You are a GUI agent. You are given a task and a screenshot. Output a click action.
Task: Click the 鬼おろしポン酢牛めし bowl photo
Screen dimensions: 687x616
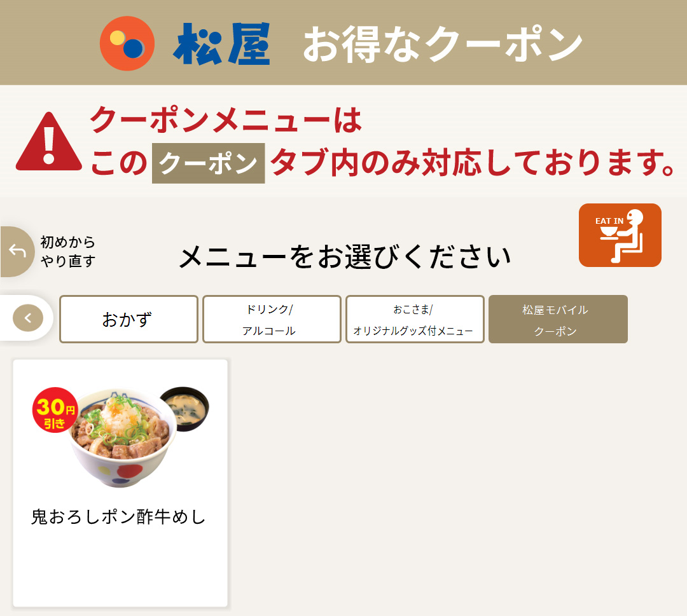click(123, 438)
